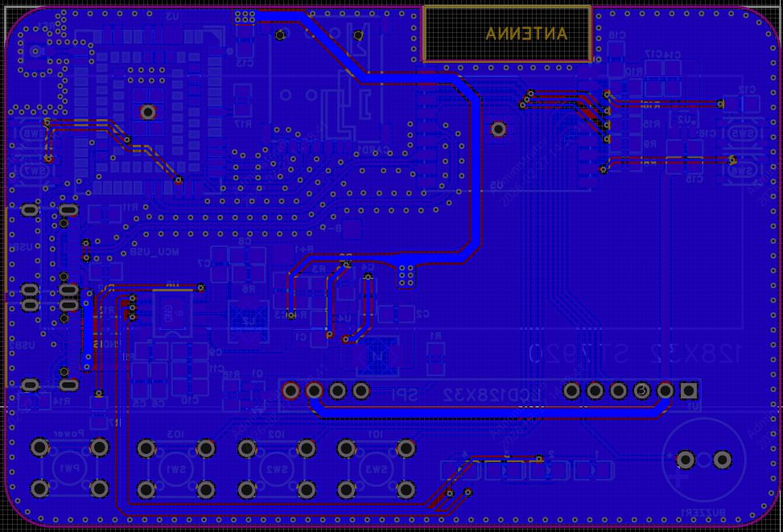This screenshot has height=532, width=783.
Task: Select the L2 inductor footprint
Action: point(249,320)
